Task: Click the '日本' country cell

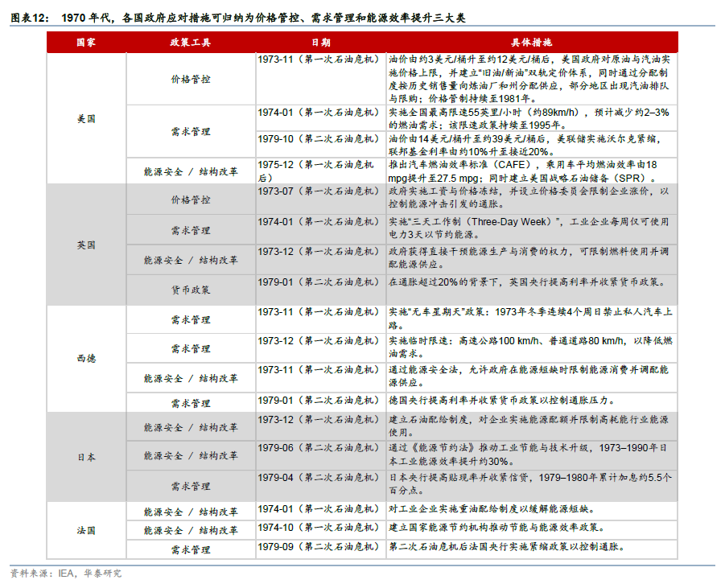Action: pyautogui.click(x=86, y=457)
